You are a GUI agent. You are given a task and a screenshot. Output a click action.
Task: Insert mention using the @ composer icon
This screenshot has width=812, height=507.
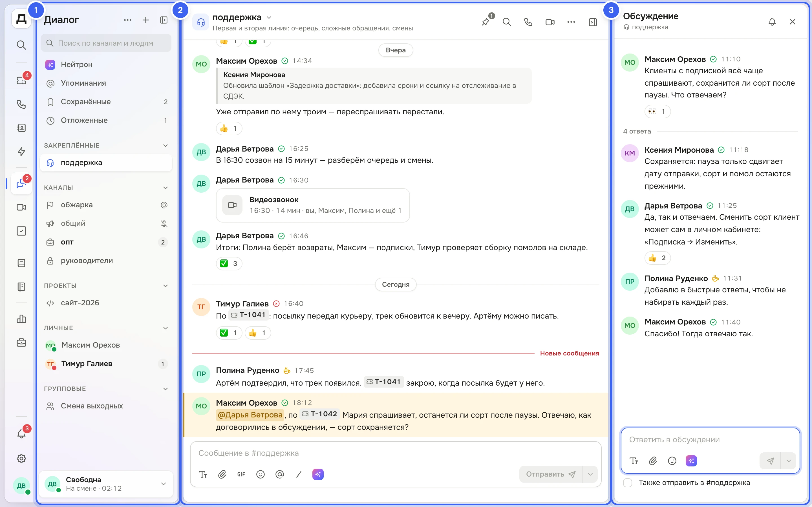pyautogui.click(x=279, y=474)
